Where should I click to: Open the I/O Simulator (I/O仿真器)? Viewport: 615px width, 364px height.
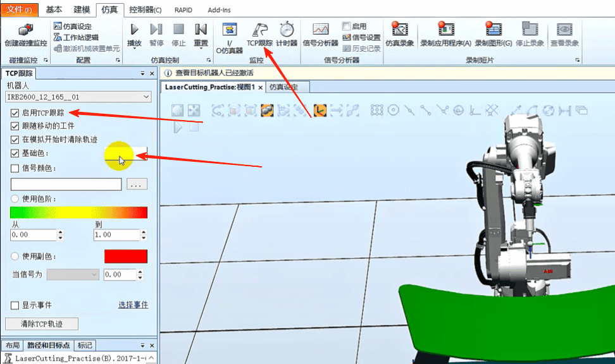[x=230, y=38]
